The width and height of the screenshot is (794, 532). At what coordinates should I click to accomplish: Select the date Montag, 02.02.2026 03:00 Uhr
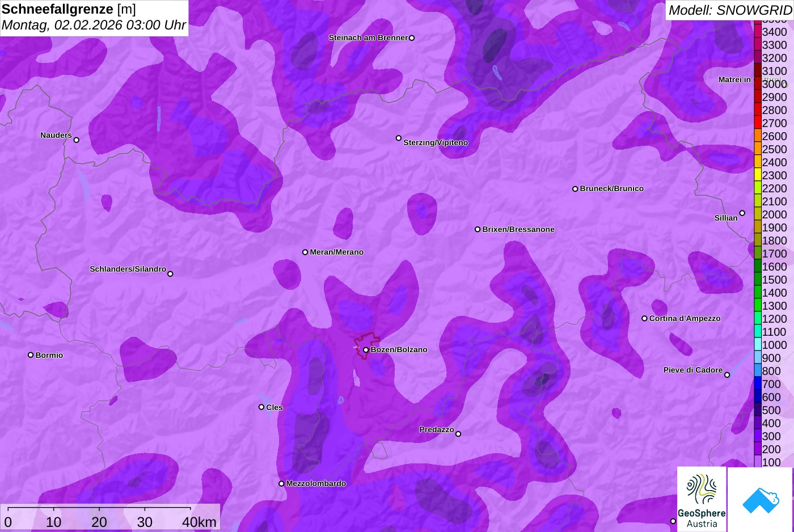[94, 25]
